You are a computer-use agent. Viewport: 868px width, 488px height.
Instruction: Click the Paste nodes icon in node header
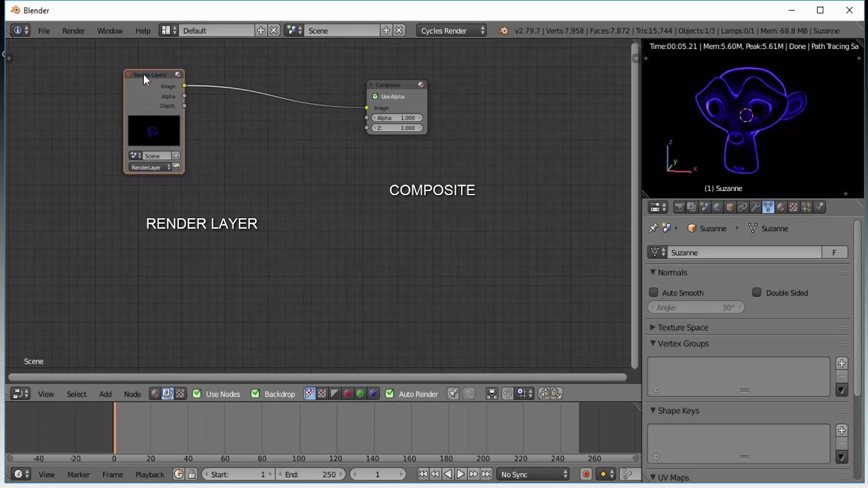point(557,394)
